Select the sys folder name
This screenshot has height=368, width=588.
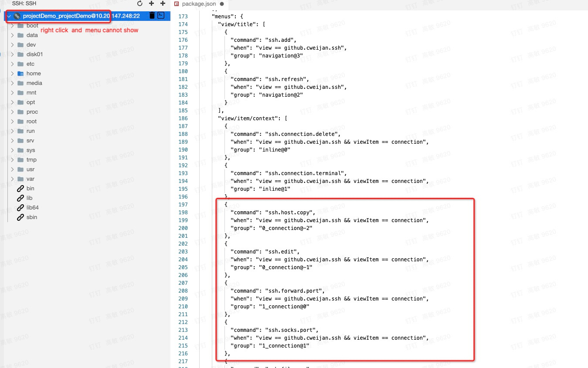pos(31,150)
